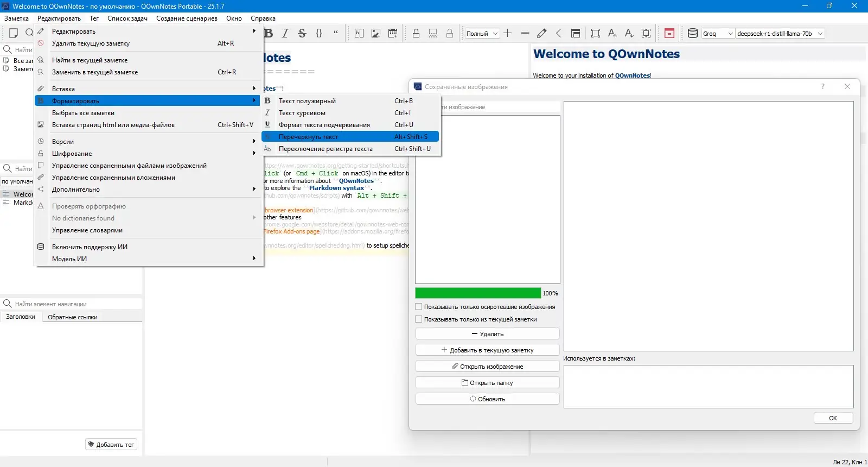Click the window-panel icon after the chevron

point(576,33)
